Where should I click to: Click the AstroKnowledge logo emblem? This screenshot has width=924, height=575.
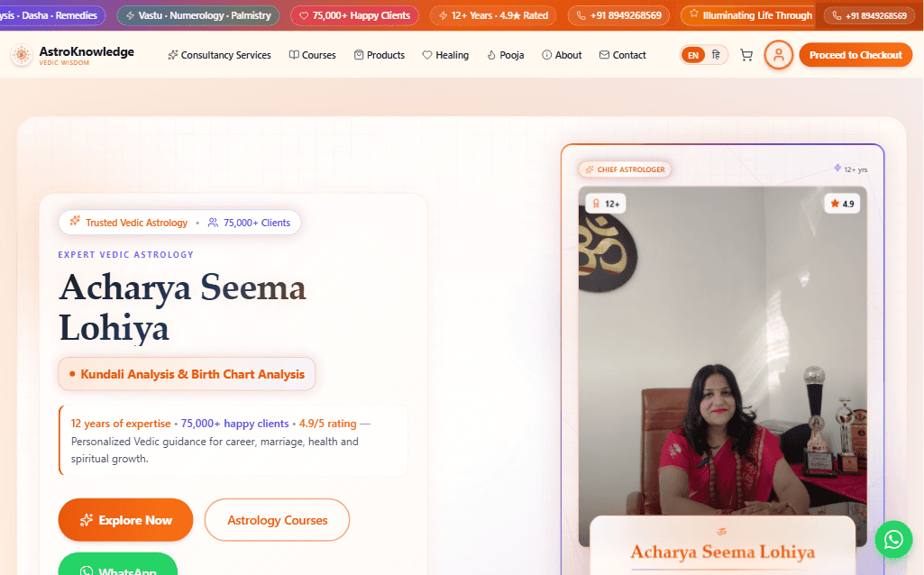coord(22,55)
